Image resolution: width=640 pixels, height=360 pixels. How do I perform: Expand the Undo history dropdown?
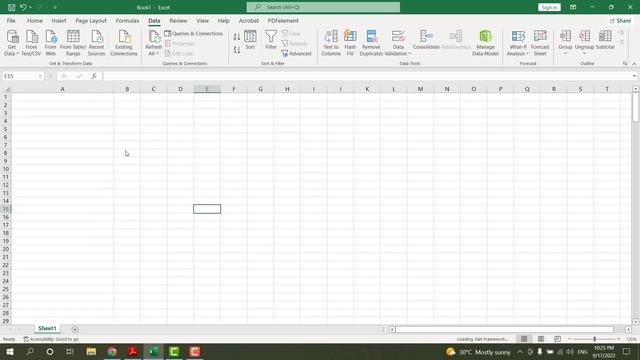(x=30, y=7)
